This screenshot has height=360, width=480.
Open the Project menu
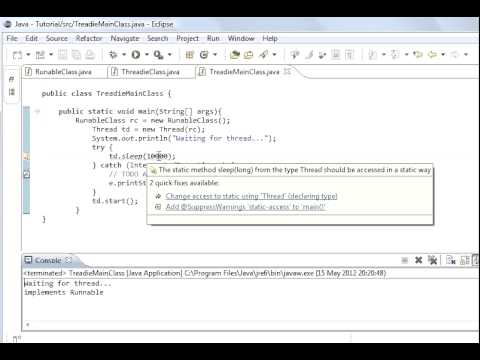[x=187, y=38]
